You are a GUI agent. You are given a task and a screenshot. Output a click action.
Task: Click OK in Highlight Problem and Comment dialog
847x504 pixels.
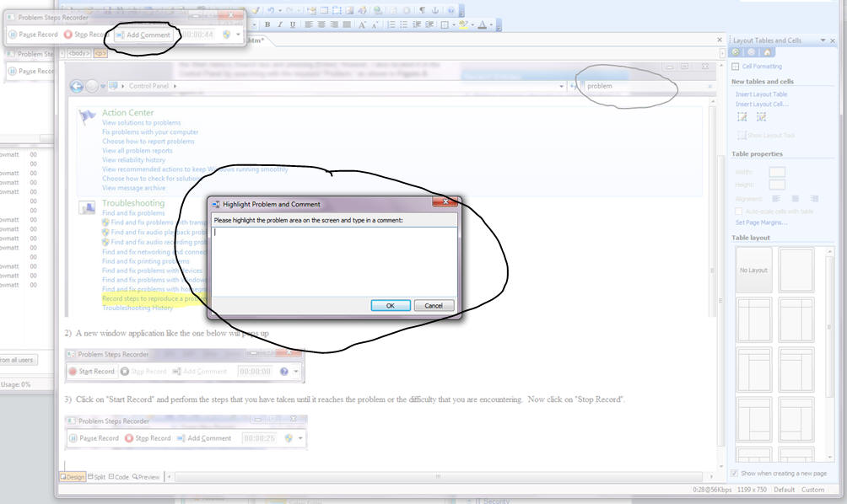(391, 305)
